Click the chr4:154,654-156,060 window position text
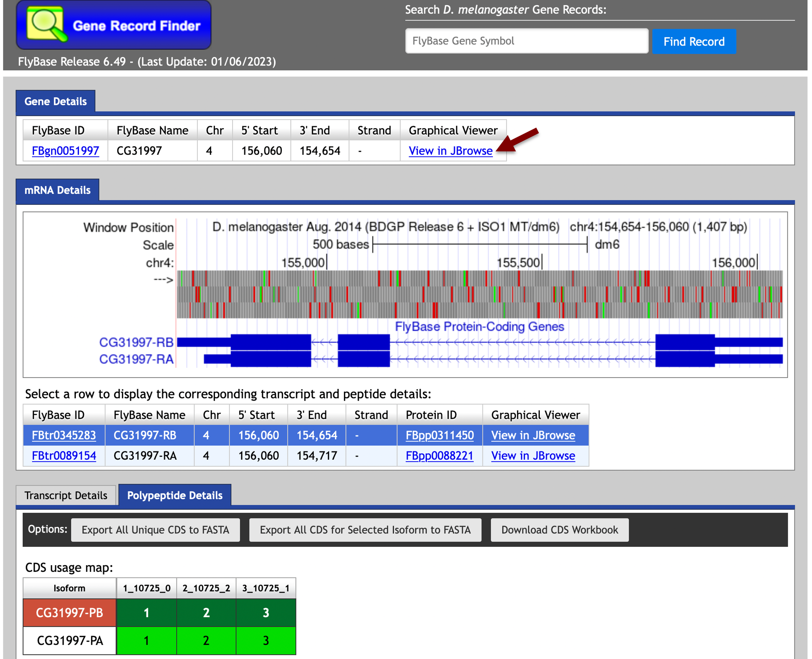This screenshot has height=659, width=812. [658, 227]
